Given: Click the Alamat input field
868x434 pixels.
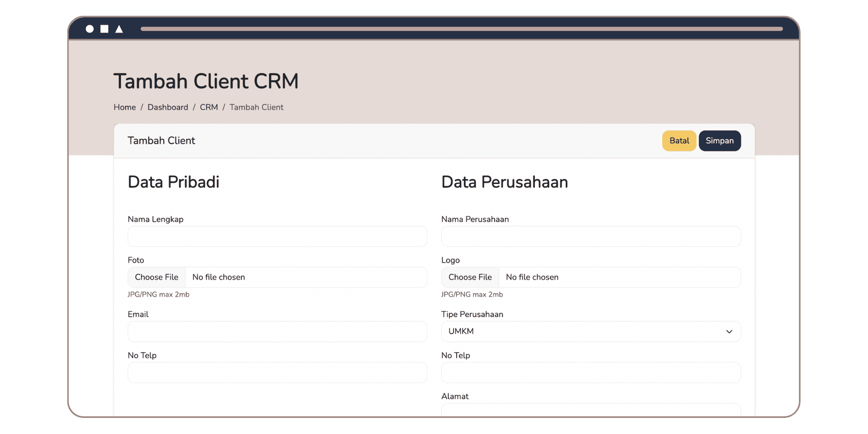Looking at the screenshot, I should pyautogui.click(x=591, y=410).
